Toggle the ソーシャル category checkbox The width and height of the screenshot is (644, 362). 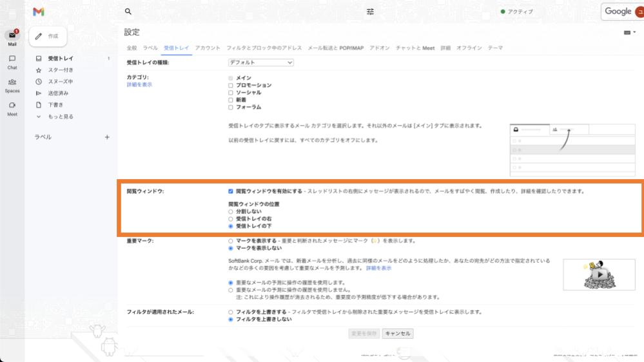230,93
